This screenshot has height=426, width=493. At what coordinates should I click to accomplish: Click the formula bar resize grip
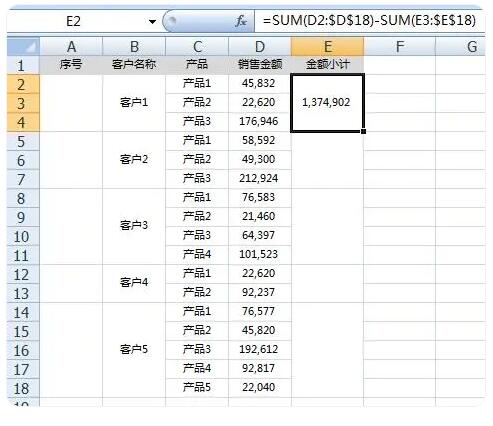172,21
